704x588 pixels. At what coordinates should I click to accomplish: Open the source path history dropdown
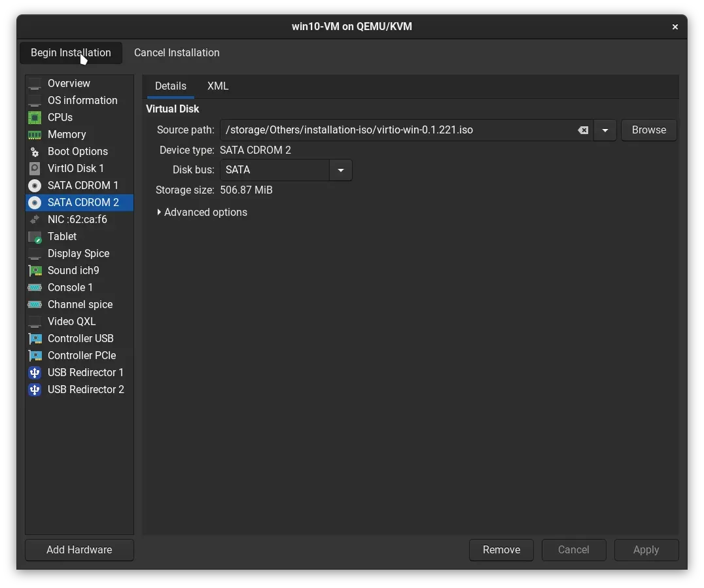click(605, 130)
